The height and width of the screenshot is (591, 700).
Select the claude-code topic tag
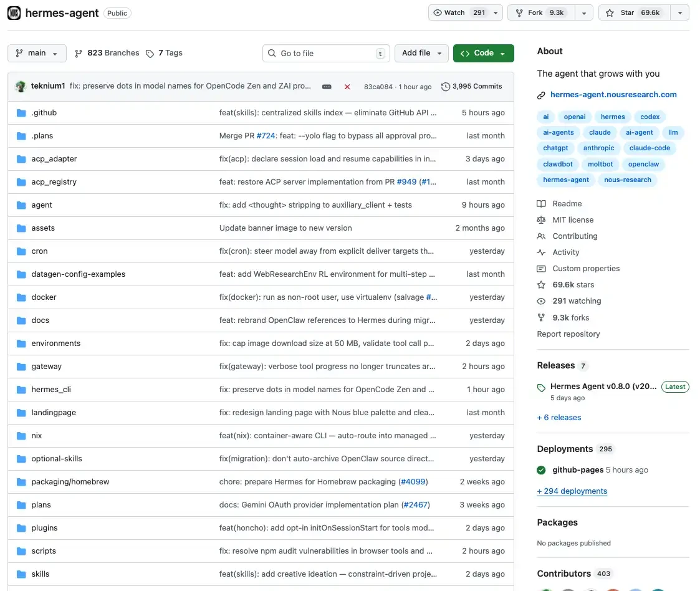click(650, 148)
